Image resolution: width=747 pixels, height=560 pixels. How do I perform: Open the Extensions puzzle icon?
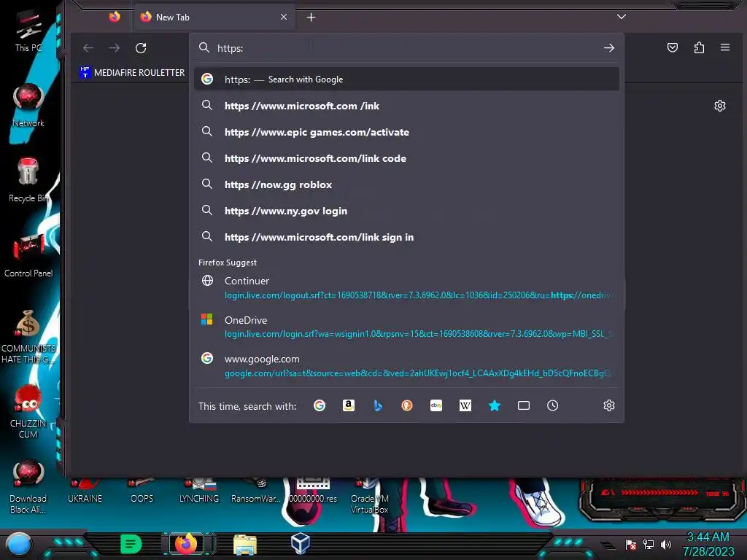pyautogui.click(x=699, y=47)
